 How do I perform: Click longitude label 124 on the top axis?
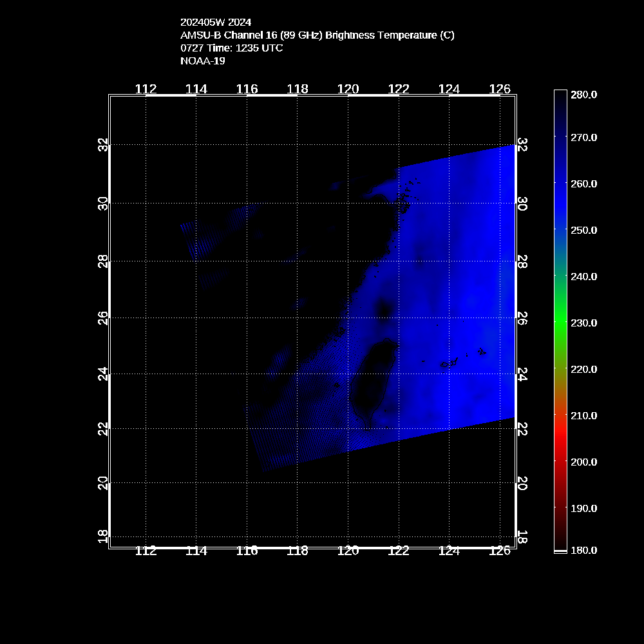coord(450,89)
